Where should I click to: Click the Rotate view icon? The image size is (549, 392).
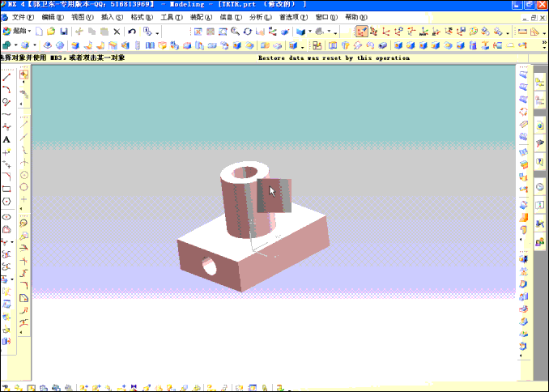pyautogui.click(x=248, y=32)
